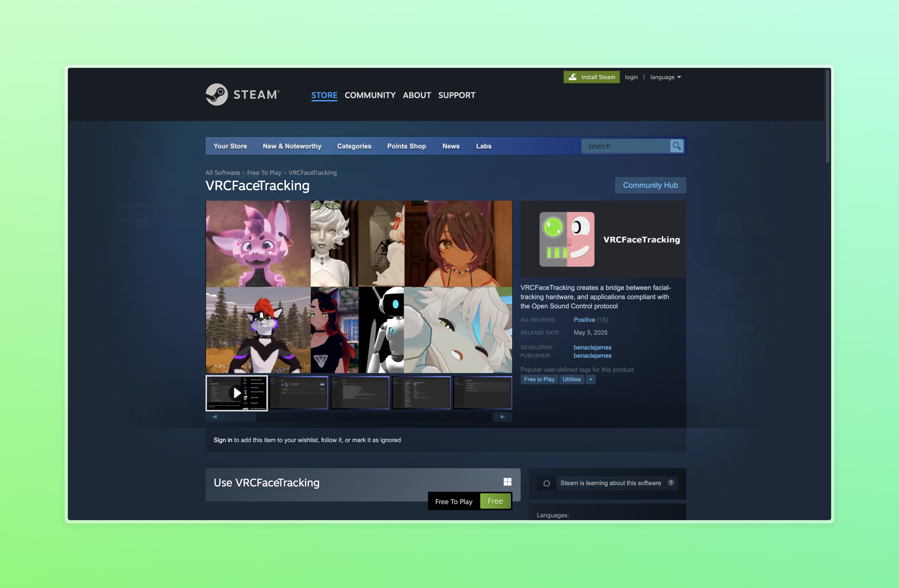Click the VRCFaceTracking robot face logo
Screen dimensions: 899x588
click(567, 239)
